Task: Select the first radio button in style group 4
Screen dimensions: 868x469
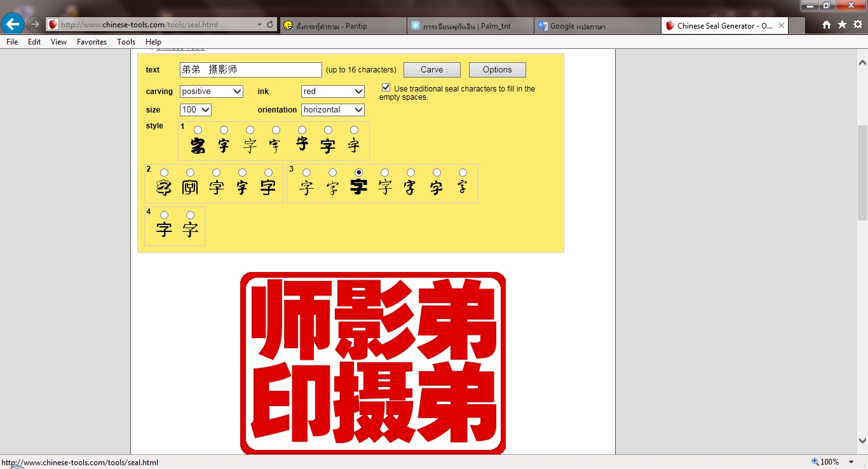Action: click(164, 215)
